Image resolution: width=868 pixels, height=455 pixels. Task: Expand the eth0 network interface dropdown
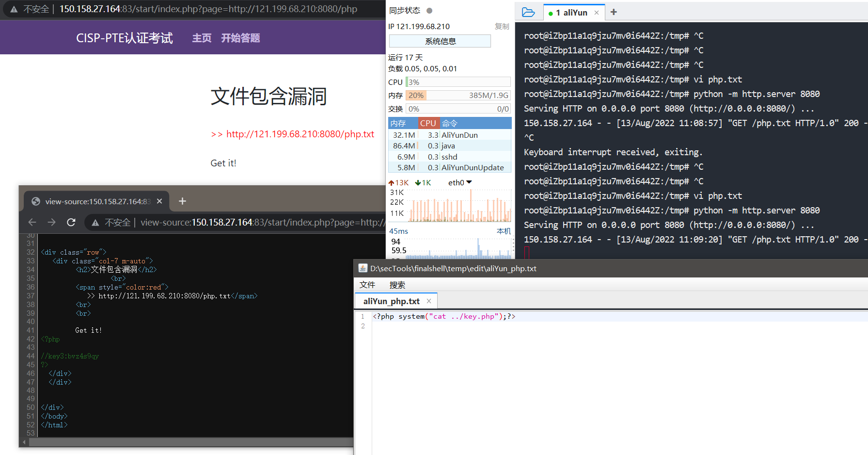(460, 182)
